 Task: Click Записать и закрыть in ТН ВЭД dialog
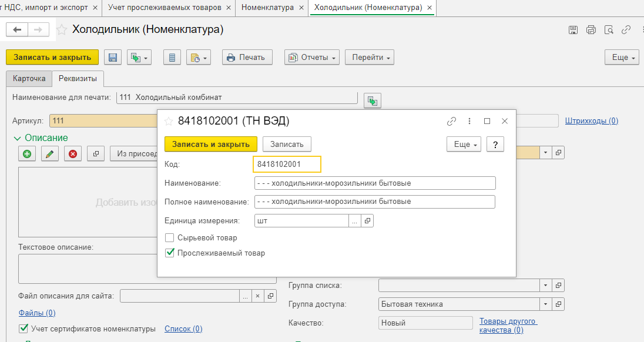pos(211,144)
